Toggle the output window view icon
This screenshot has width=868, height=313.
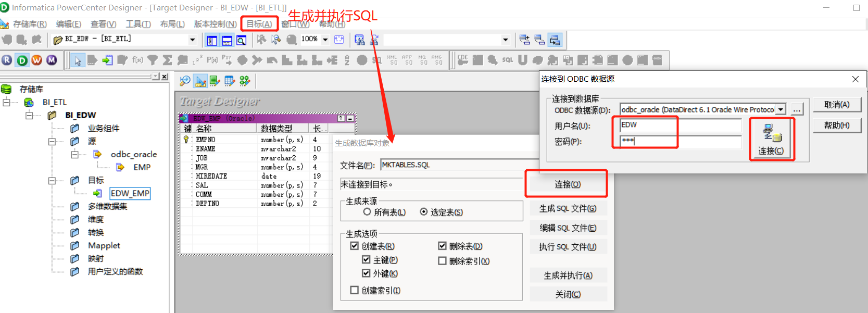coord(227,40)
